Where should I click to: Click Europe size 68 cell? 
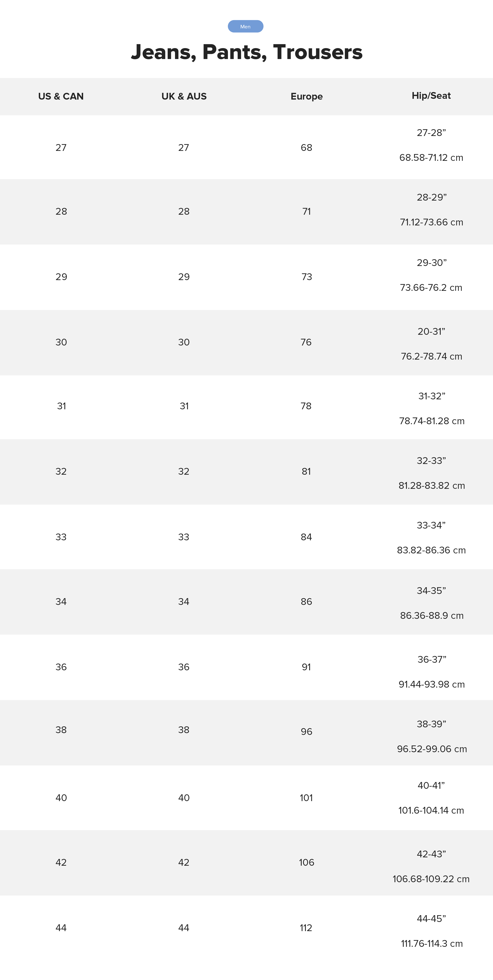[x=306, y=148]
